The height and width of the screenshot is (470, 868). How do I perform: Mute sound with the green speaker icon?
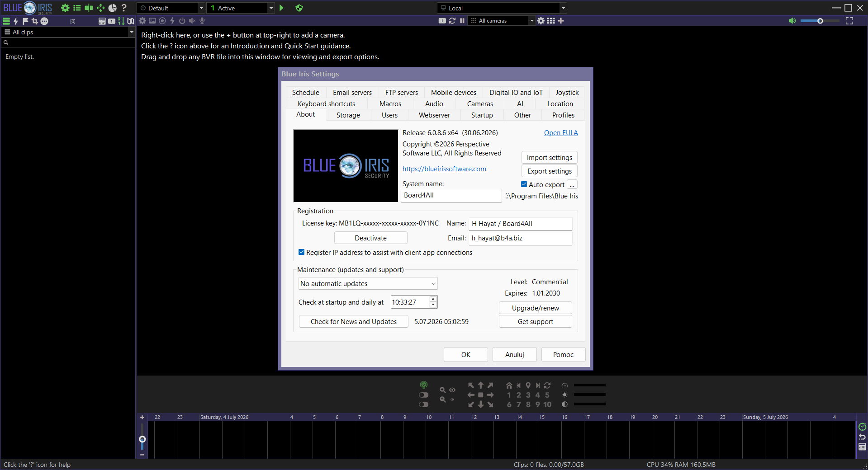[x=792, y=21]
